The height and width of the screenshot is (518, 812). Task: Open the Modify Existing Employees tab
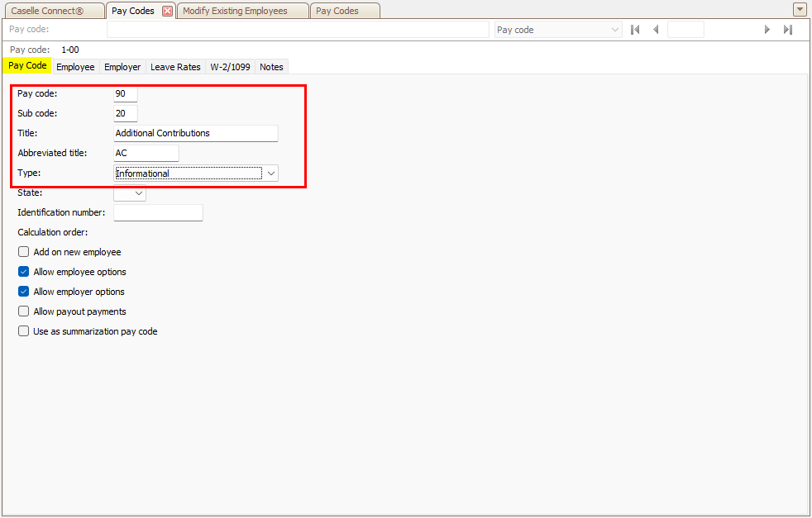(235, 12)
